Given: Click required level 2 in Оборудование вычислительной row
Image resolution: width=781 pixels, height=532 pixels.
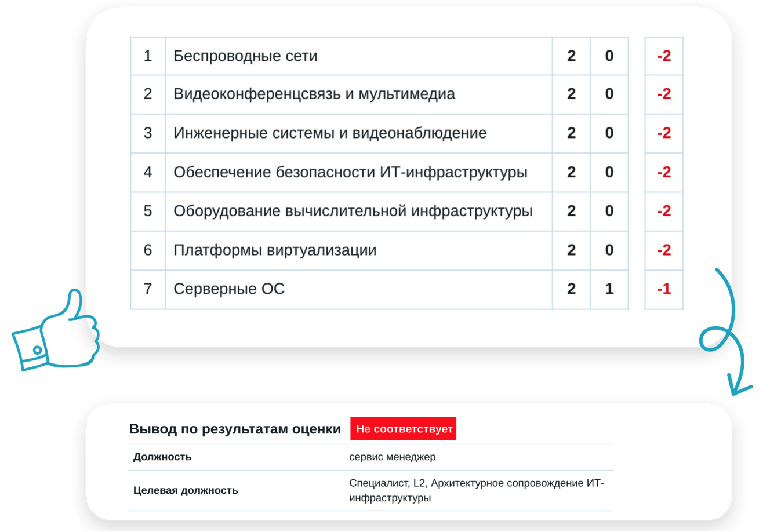Looking at the screenshot, I should tap(571, 211).
